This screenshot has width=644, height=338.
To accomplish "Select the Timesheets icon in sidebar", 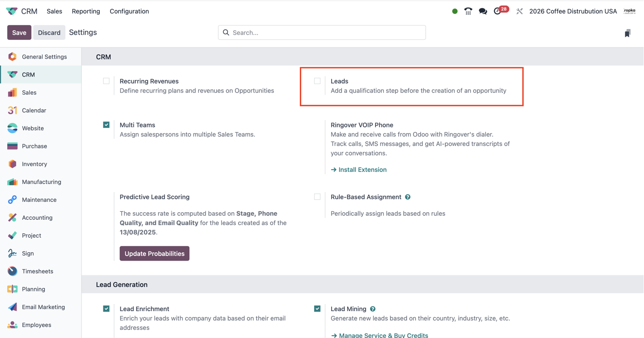I will point(13,272).
